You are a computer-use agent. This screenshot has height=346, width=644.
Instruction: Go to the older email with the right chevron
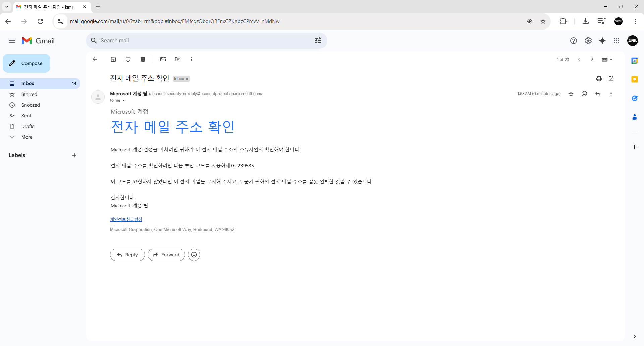pyautogui.click(x=592, y=59)
